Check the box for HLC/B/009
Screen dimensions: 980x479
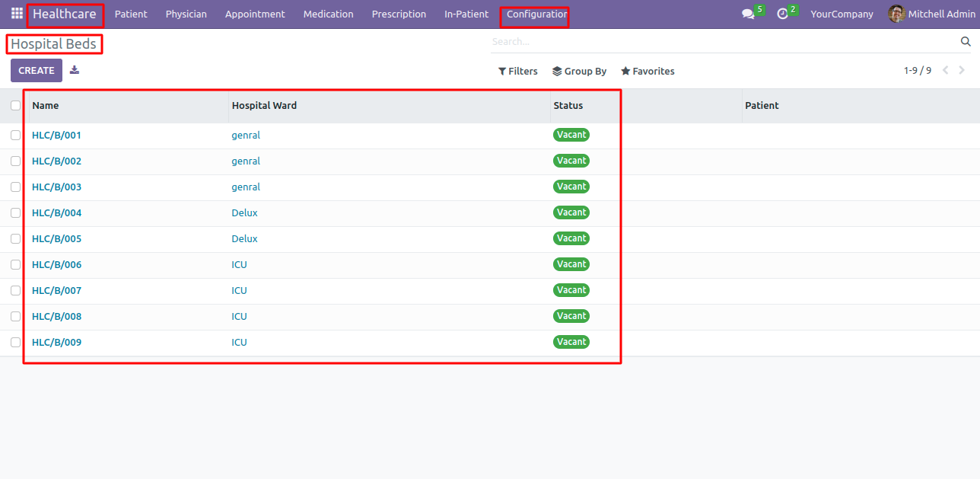tap(15, 343)
